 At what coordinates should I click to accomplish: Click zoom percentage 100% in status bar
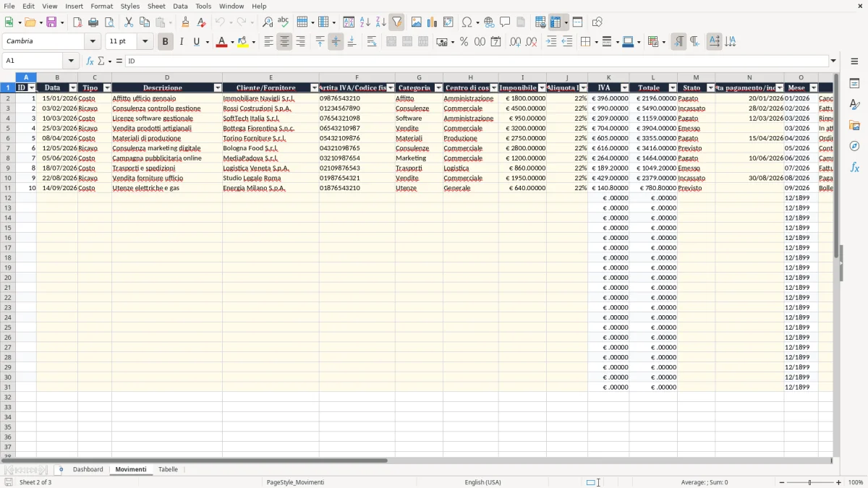[x=856, y=482]
